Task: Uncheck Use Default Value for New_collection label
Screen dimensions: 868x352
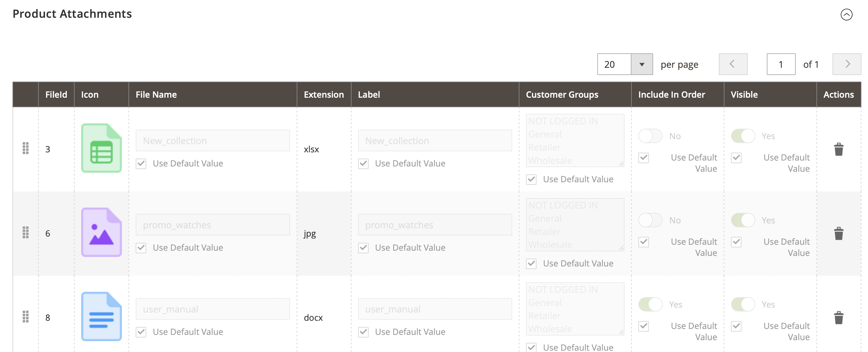Action: (363, 164)
